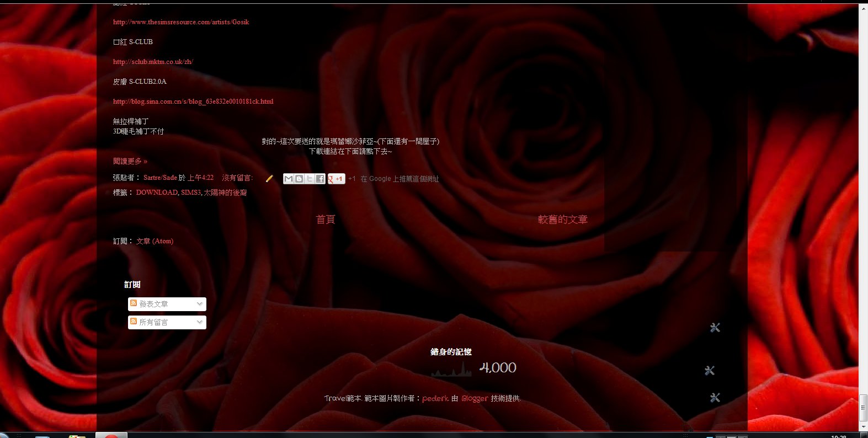Open the 沒有留言 comments link
Viewport: 868px width, 438px height.
point(237,178)
